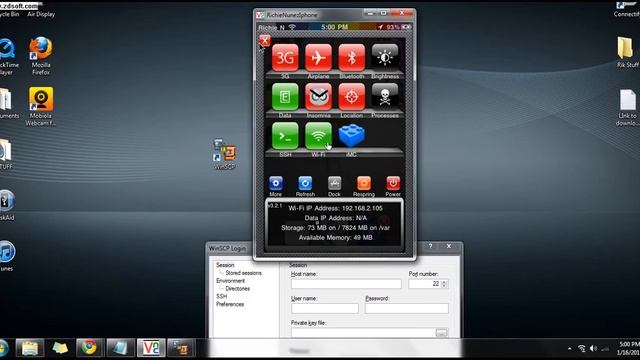
Task: Select Stored sessions in the tree
Action: tap(243, 273)
